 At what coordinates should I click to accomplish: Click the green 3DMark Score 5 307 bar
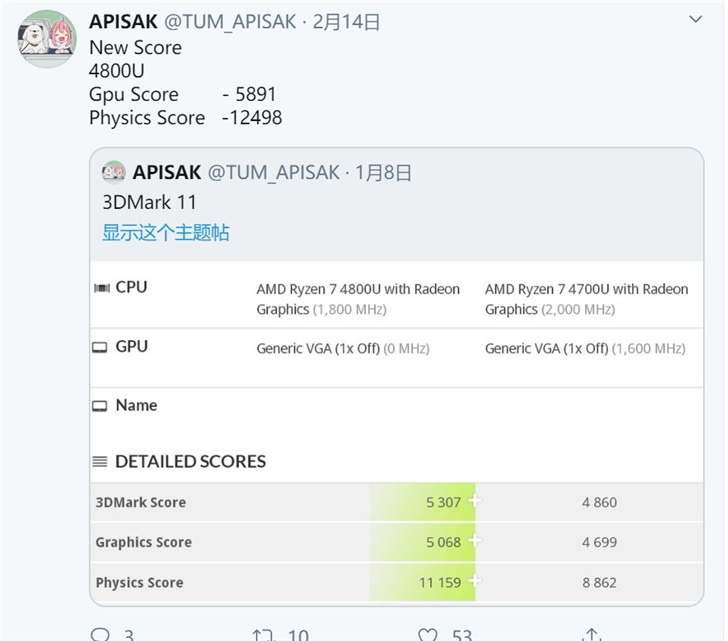[x=423, y=502]
